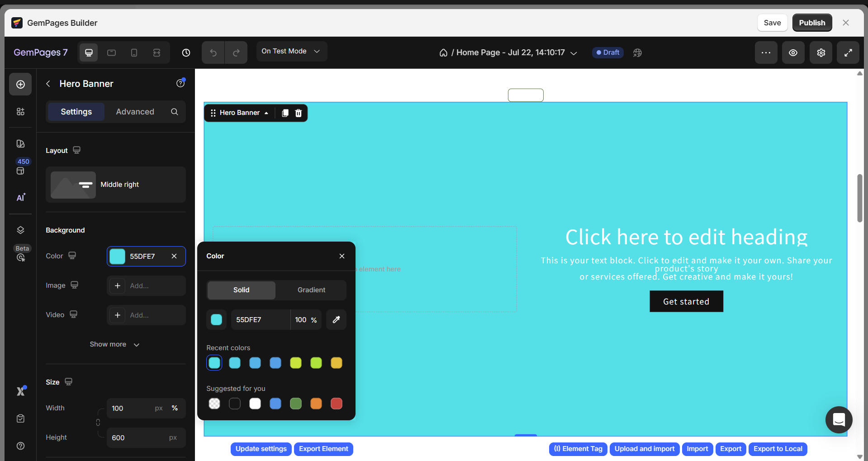Open the Advanced tab
This screenshot has height=461, width=868.
[x=135, y=112]
